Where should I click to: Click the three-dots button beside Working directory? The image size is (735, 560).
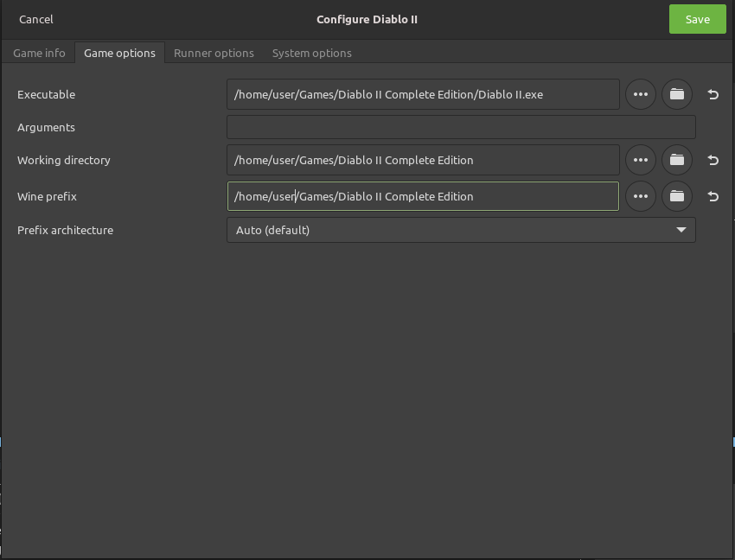click(x=640, y=160)
